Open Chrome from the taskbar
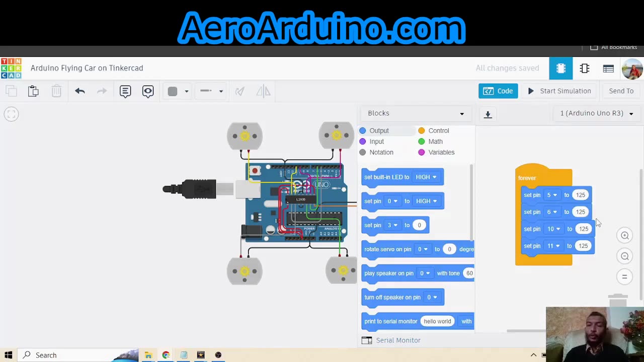This screenshot has width=644, height=362. click(166, 355)
